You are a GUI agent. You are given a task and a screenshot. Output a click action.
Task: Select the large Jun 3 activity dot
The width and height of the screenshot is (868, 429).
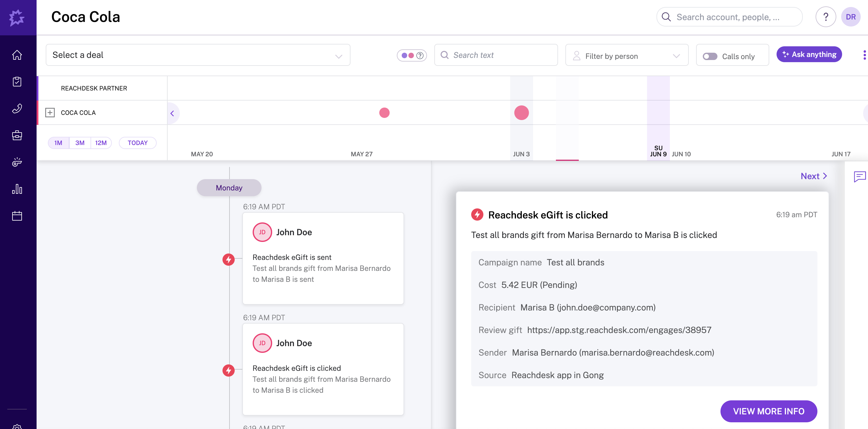pos(521,112)
